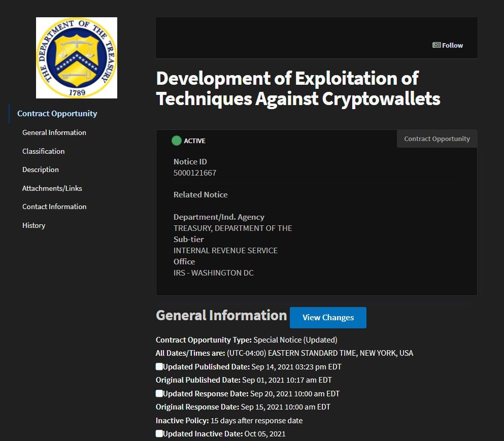
Task: Toggle the Updated Inactive Date checkbox
Action: 159,433
